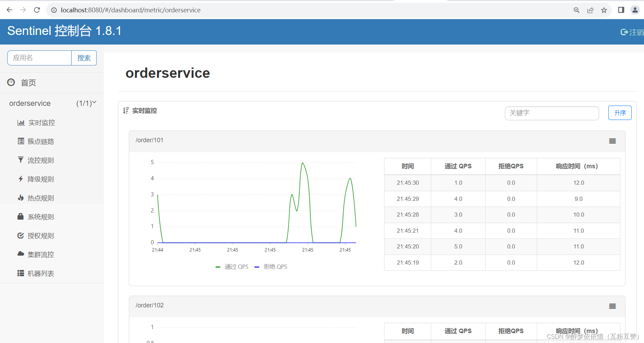Screen dimensions: 644x343
Task: Go forward in browser history
Action: point(23,10)
